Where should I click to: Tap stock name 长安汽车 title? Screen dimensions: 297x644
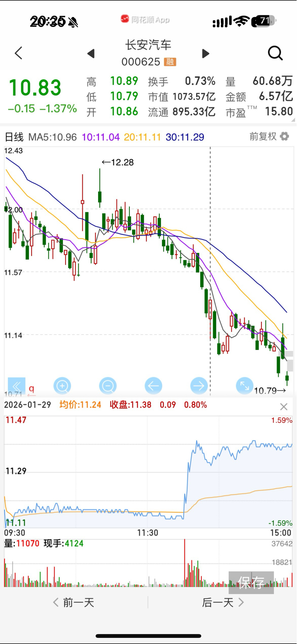(148, 45)
